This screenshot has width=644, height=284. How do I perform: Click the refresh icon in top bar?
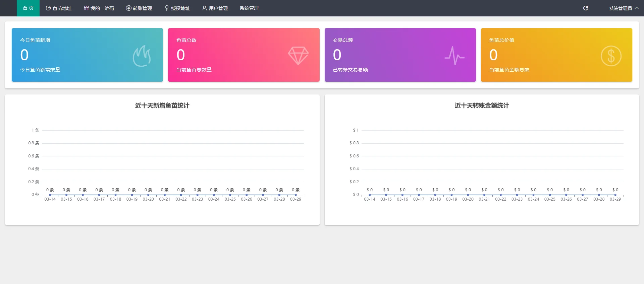coord(586,8)
